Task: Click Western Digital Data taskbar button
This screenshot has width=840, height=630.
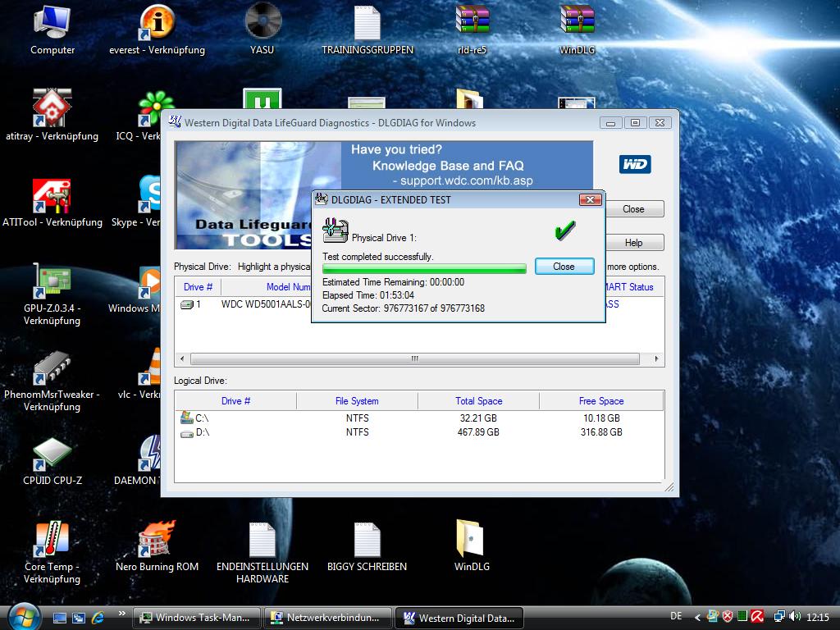Action: pyautogui.click(x=459, y=618)
